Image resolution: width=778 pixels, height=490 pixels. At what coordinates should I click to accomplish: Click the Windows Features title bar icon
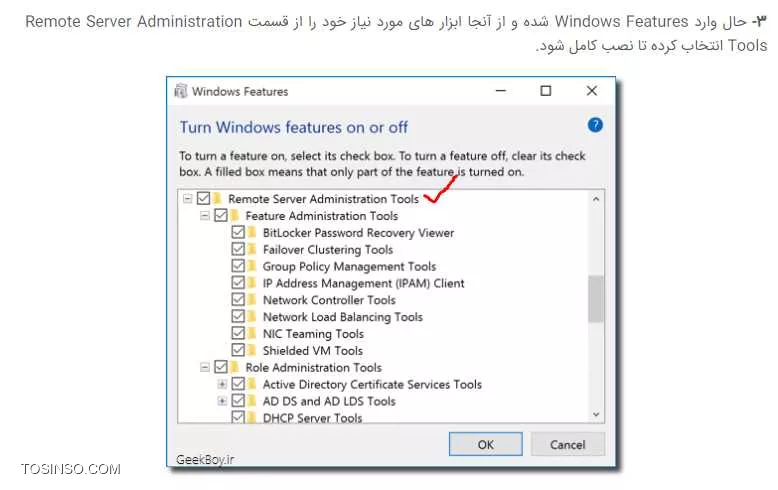click(x=179, y=91)
